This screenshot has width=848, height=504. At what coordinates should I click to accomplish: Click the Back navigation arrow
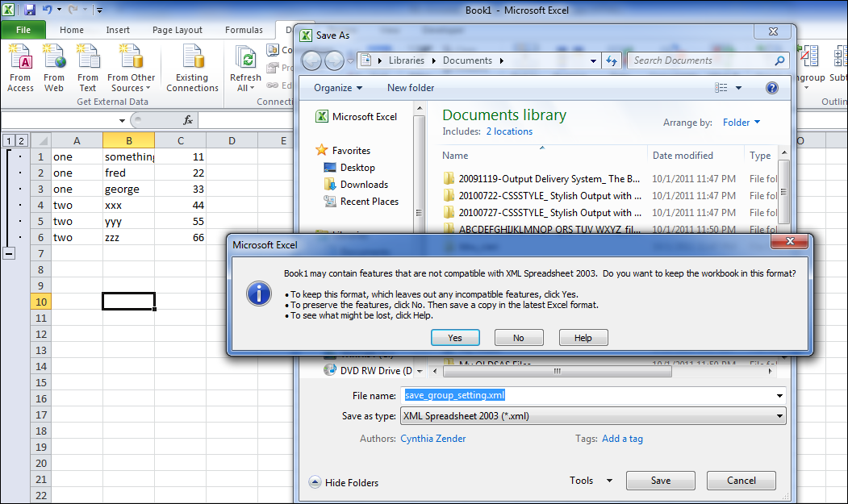tap(311, 60)
